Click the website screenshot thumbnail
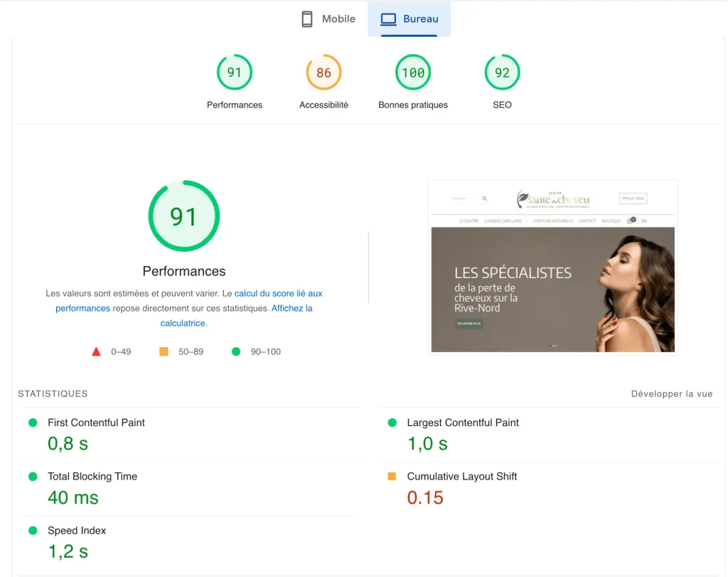This screenshot has width=728, height=577. [552, 268]
